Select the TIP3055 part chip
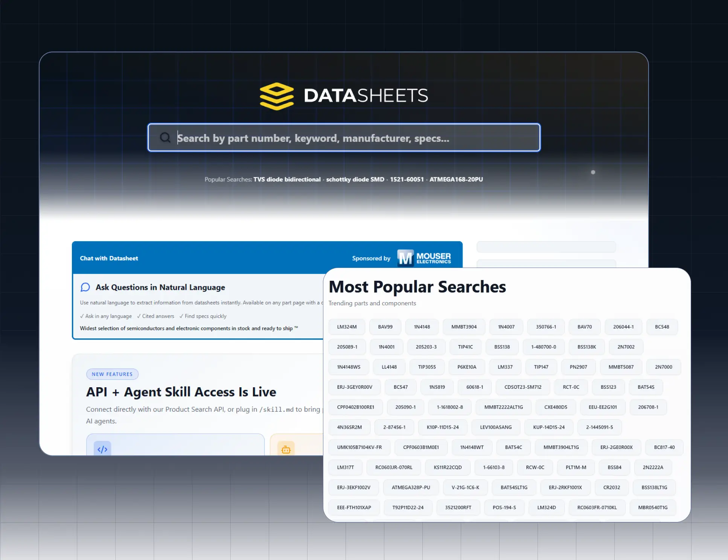This screenshot has width=728, height=560. (427, 367)
